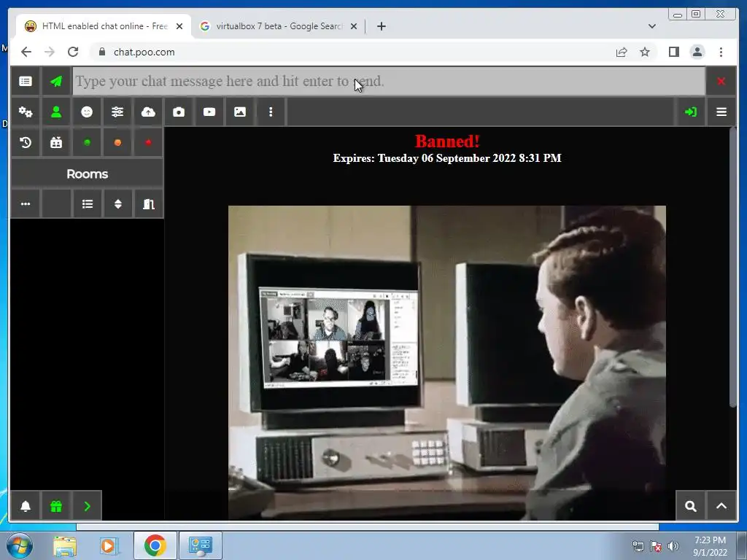Close the virtualbox Google Search tab
747x560 pixels.
coord(354,26)
